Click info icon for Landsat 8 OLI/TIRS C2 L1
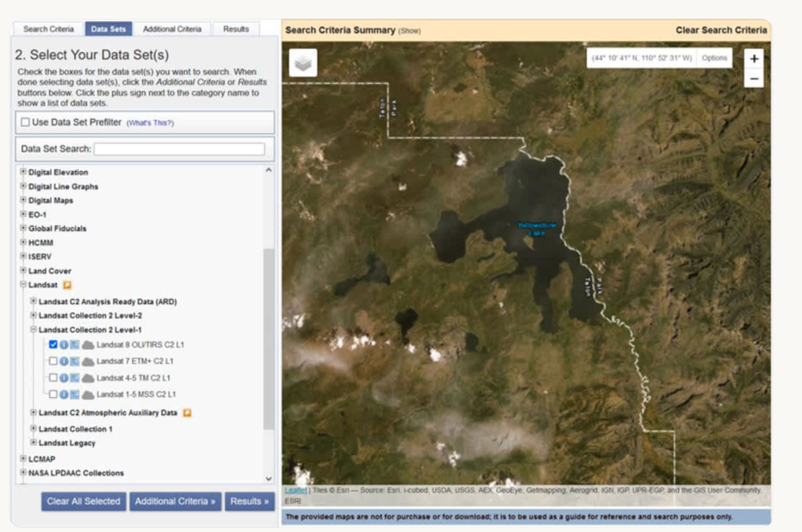 click(x=64, y=345)
